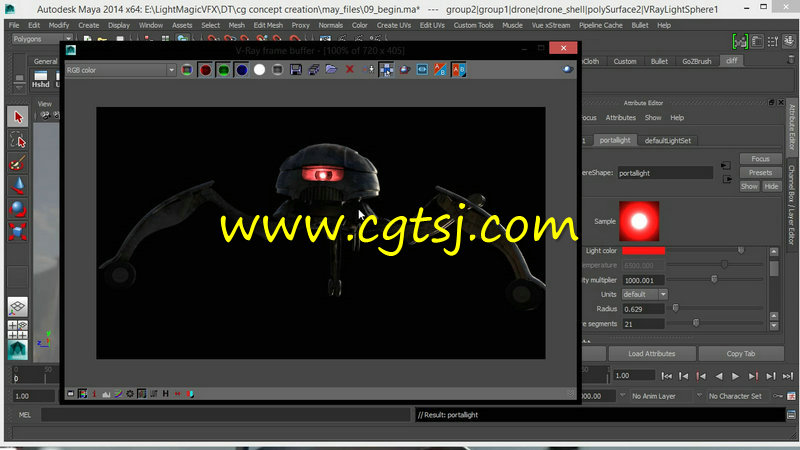The width and height of the screenshot is (800, 450).
Task: Click the red pixel info 'i' icon
Action: (94, 394)
